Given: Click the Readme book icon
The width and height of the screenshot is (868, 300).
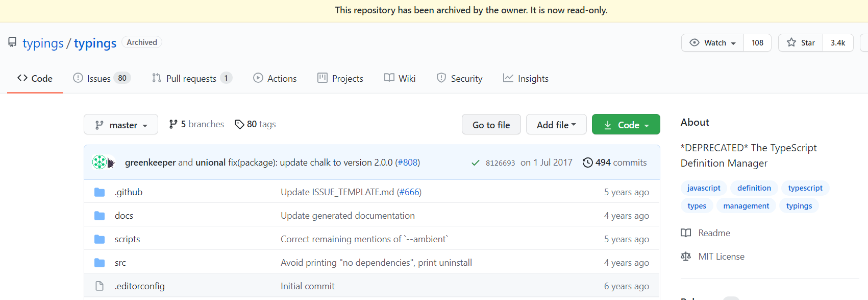Looking at the screenshot, I should [686, 233].
